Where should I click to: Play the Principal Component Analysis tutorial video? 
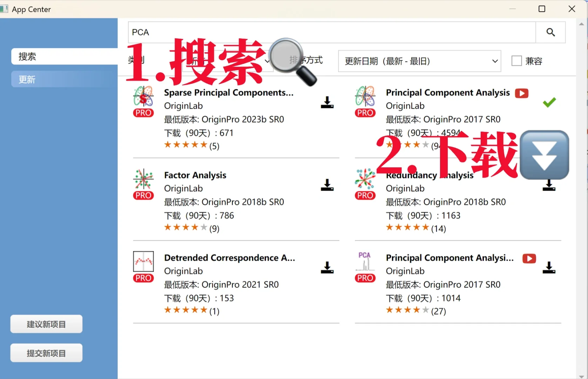pos(521,93)
